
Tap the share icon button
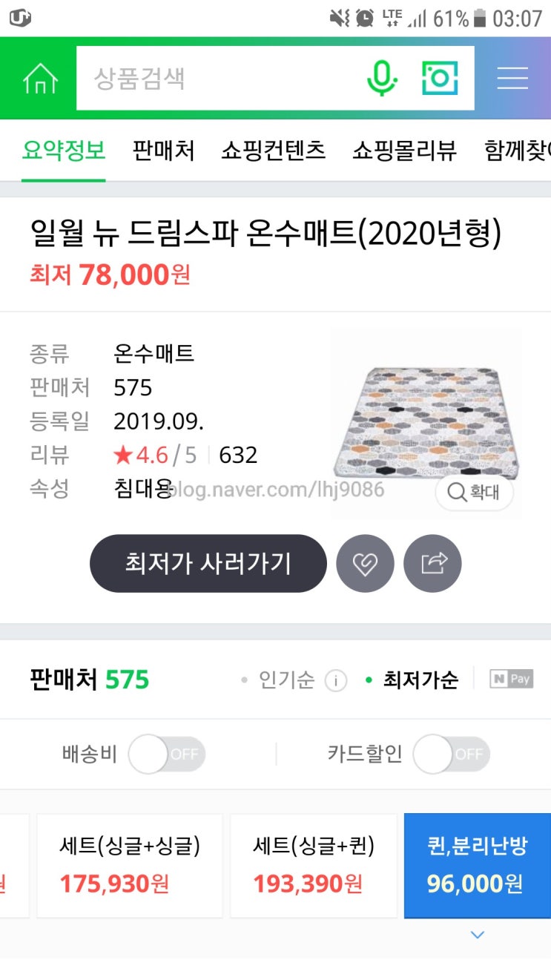coord(432,564)
